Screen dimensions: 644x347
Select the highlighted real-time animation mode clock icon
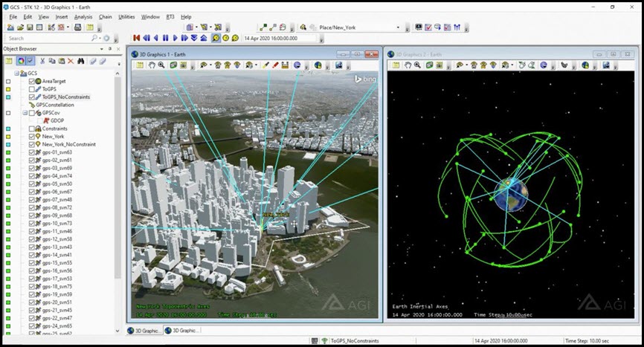coord(216,38)
